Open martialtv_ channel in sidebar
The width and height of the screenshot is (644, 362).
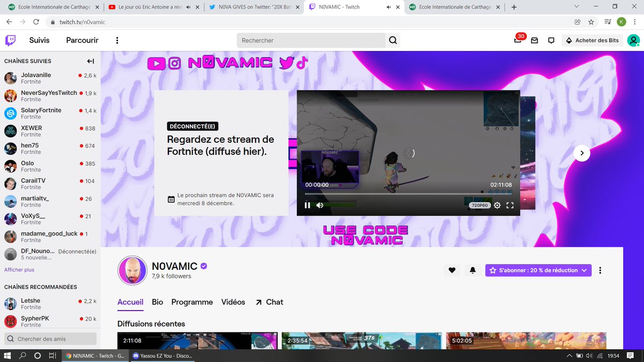(50, 202)
